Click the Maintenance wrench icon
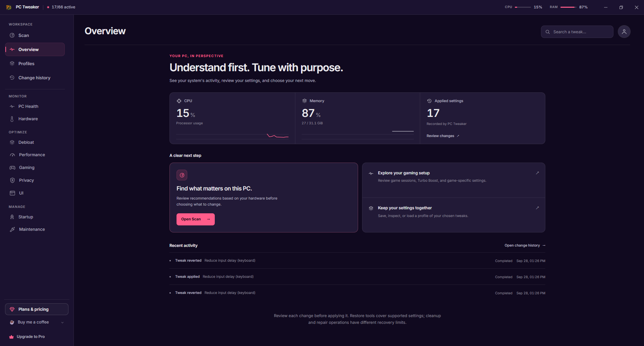 click(12, 229)
